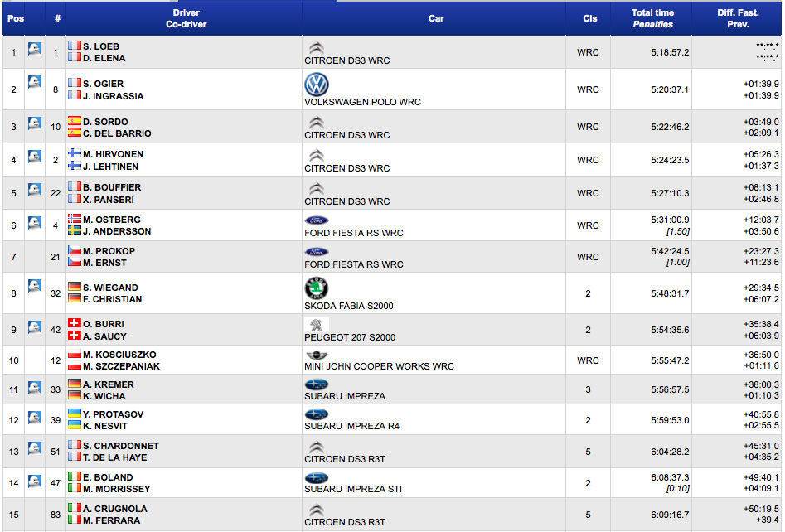Click the German flag next to S. Wiegand

point(75,286)
